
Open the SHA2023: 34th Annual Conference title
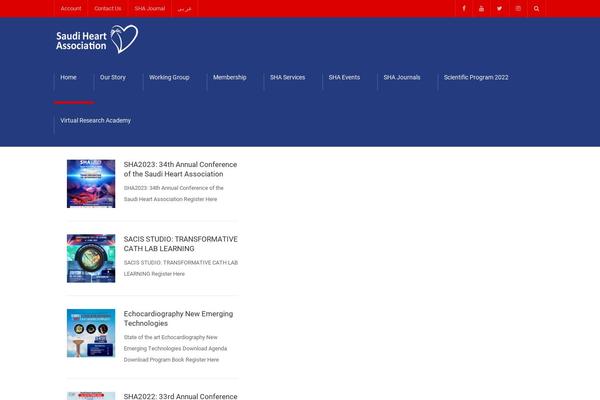[180, 169]
